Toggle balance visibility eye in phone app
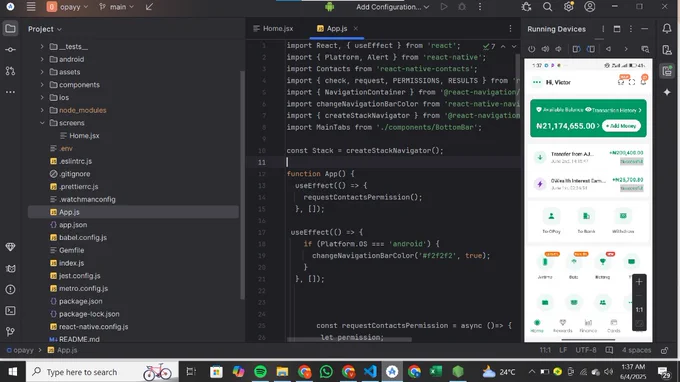 point(588,110)
